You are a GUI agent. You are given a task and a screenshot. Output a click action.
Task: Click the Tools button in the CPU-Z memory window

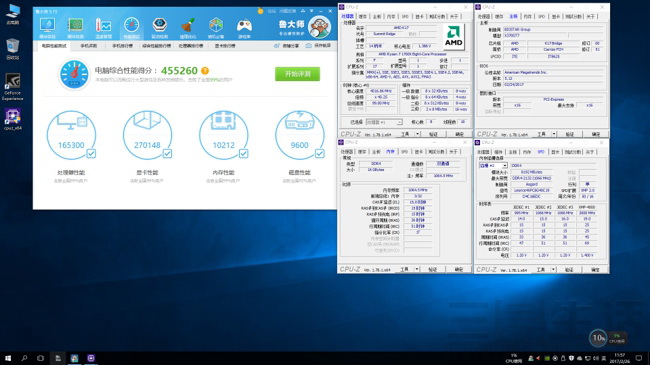[404, 269]
